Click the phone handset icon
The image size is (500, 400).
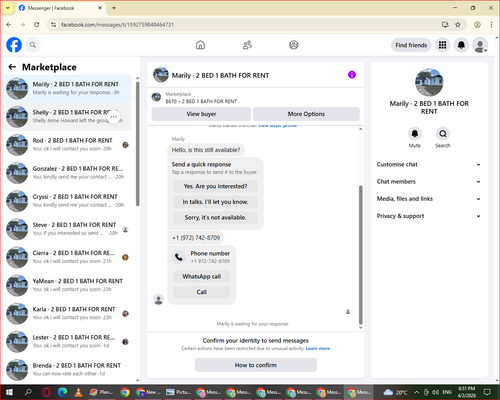click(x=179, y=257)
